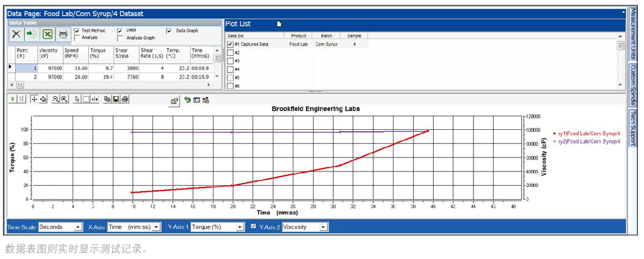Open the Tech Support side tab

(633, 128)
